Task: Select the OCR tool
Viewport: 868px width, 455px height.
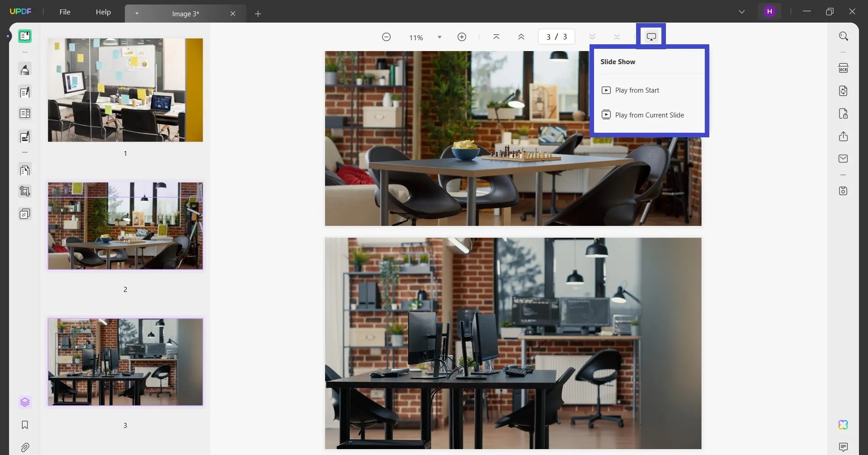Action: pyautogui.click(x=844, y=68)
